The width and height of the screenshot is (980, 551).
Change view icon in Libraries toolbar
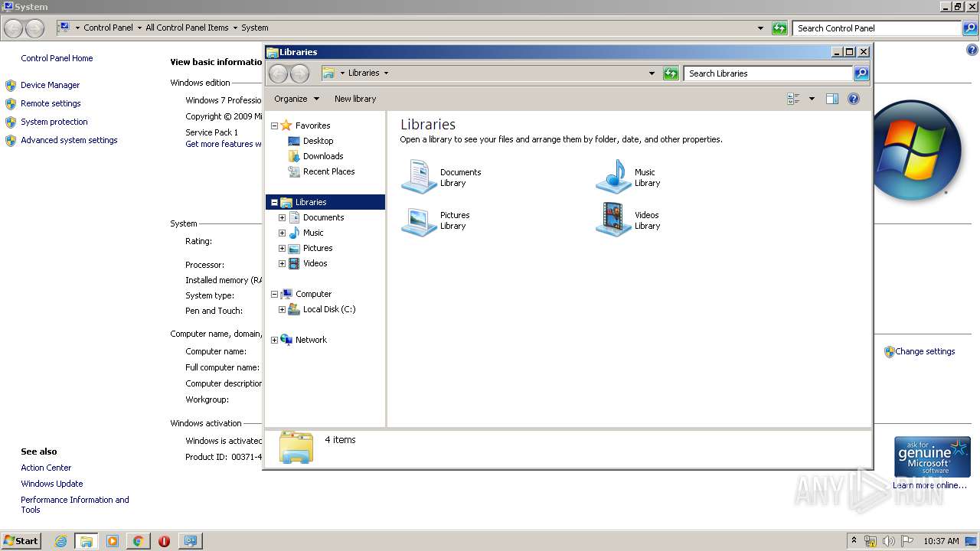tap(793, 99)
